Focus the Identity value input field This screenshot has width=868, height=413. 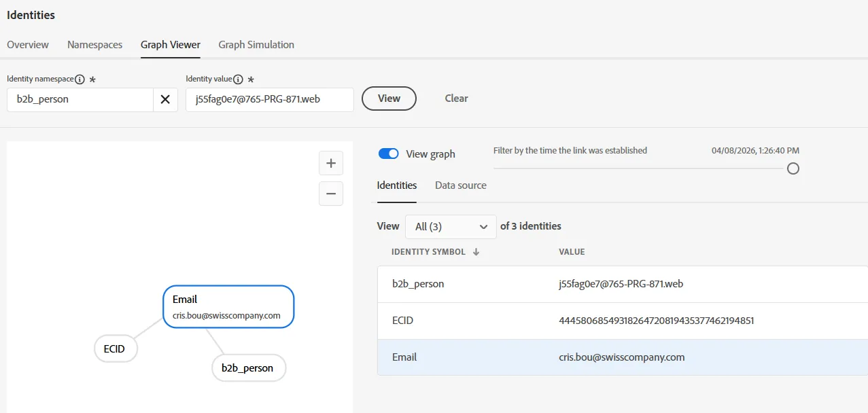pos(270,99)
